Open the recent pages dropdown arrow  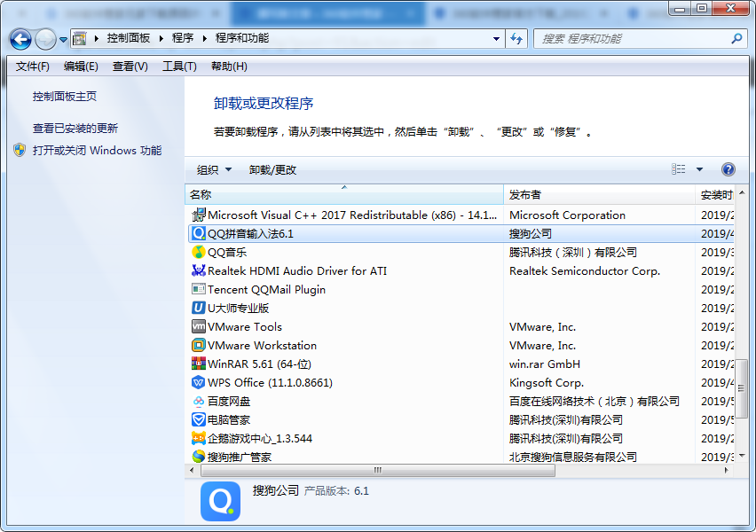(63, 40)
